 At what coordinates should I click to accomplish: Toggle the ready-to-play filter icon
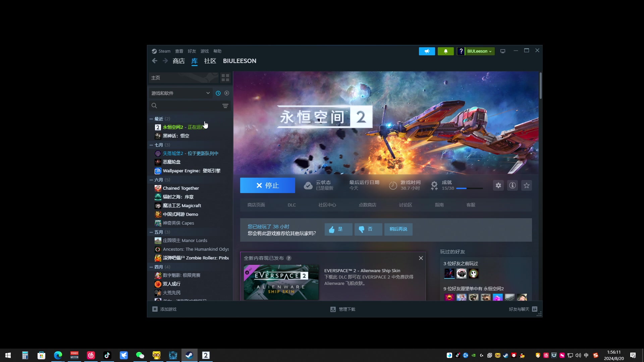227,93
